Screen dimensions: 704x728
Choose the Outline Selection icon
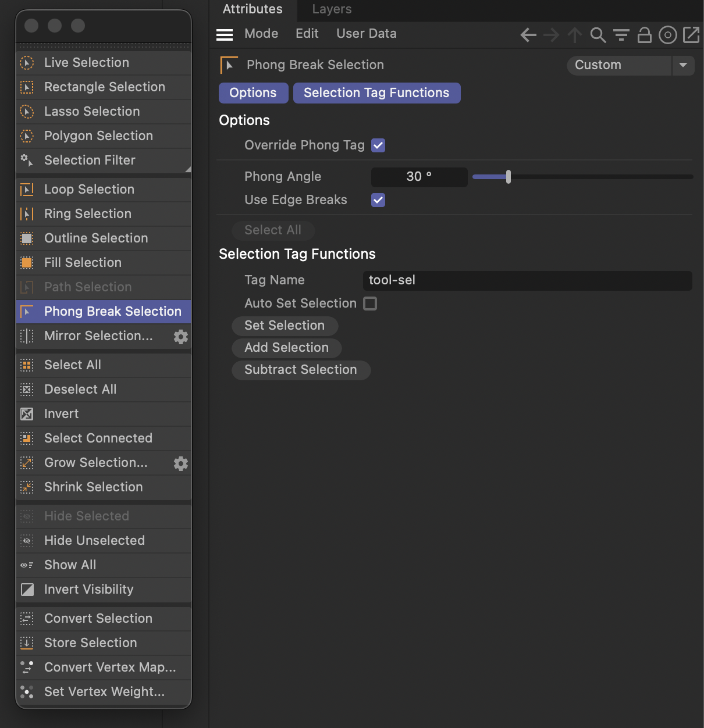tap(27, 238)
